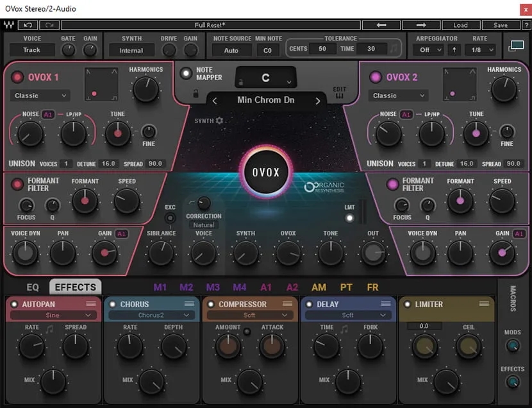This screenshot has width=532, height=408.
Task: Click the Min Note C0 field
Action: [x=267, y=51]
